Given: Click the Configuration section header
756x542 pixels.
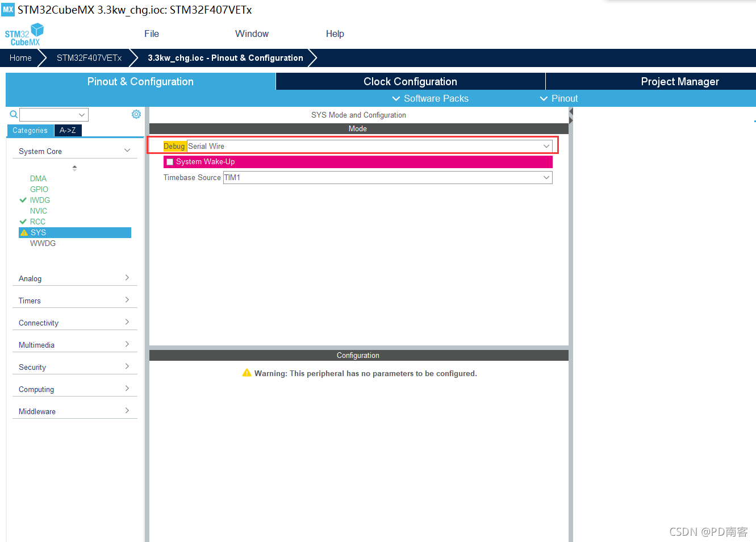Looking at the screenshot, I should coord(358,355).
